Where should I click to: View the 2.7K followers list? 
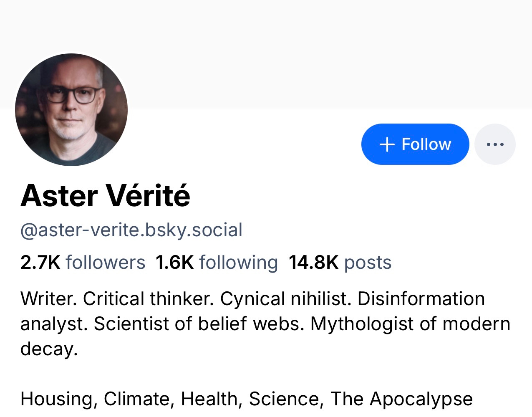pos(83,263)
